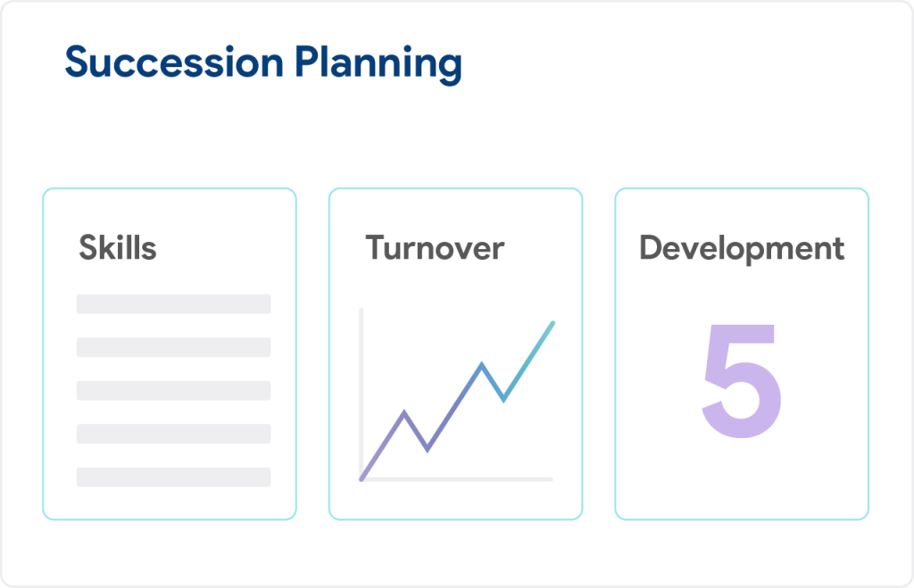Click the Skills card title

click(118, 248)
